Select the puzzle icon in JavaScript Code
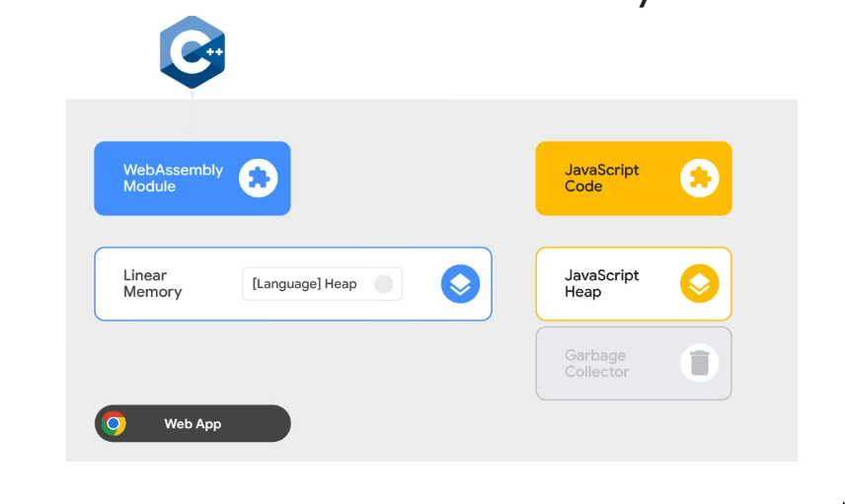The image size is (845, 504). click(700, 179)
